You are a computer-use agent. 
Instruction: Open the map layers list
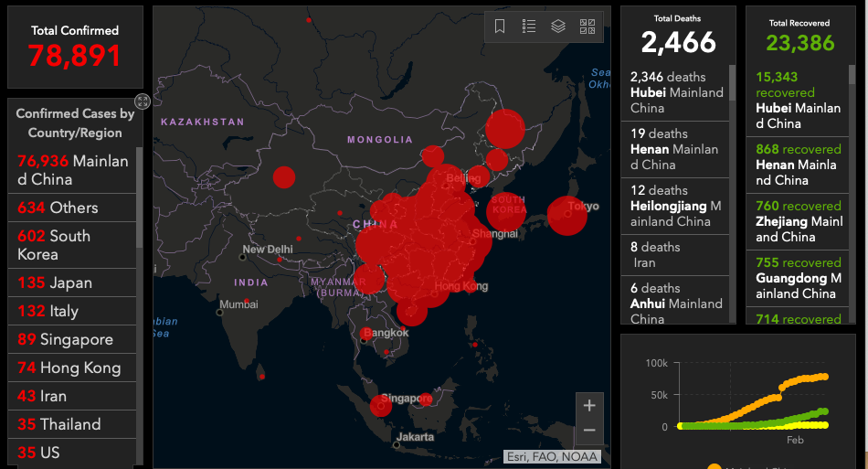pyautogui.click(x=558, y=27)
